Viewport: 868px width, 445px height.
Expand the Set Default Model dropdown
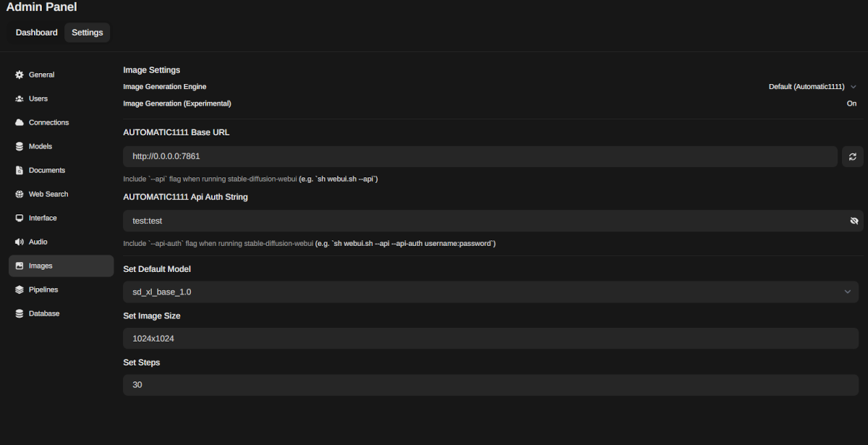(490, 292)
